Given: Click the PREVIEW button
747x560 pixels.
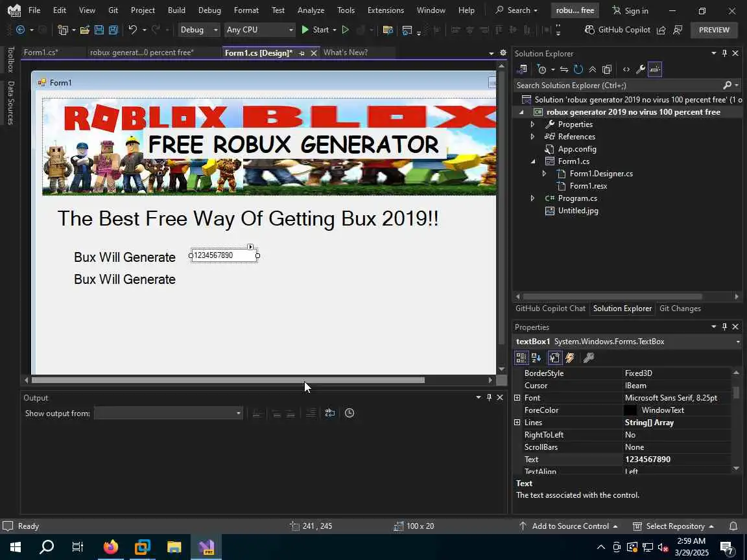Looking at the screenshot, I should pyautogui.click(x=714, y=30).
